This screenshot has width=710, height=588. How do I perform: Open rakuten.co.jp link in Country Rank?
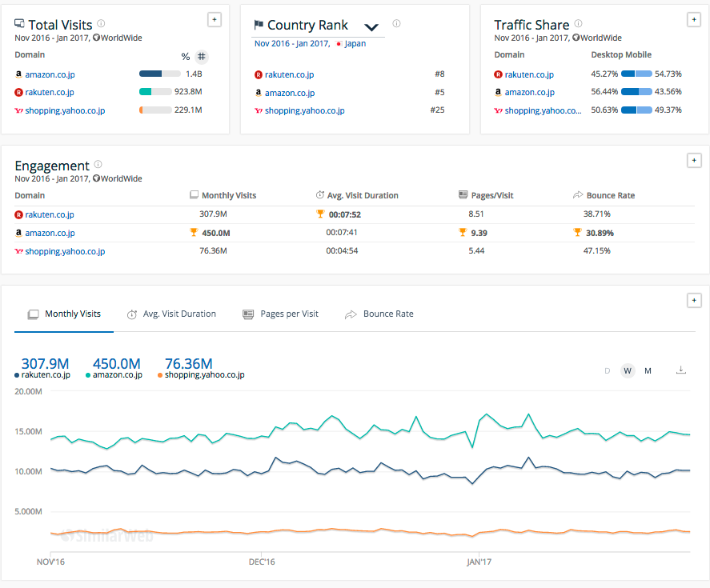(x=289, y=74)
